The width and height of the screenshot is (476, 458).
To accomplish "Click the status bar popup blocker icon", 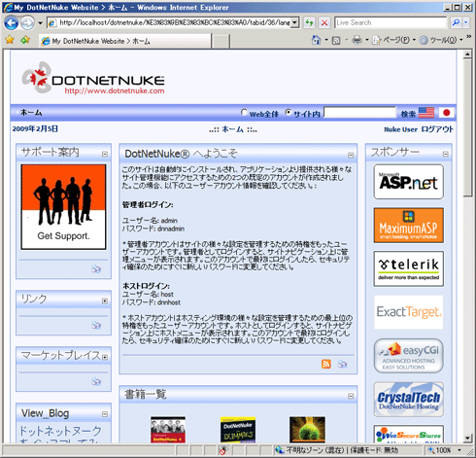I will [x=223, y=450].
